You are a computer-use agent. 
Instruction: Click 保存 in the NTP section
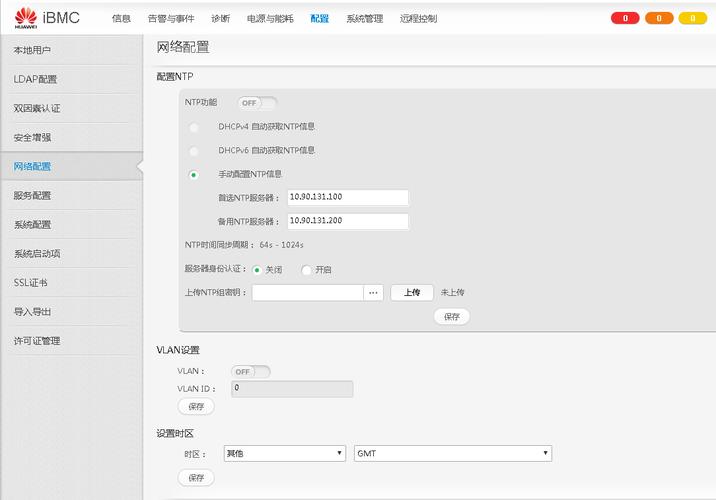pos(452,316)
